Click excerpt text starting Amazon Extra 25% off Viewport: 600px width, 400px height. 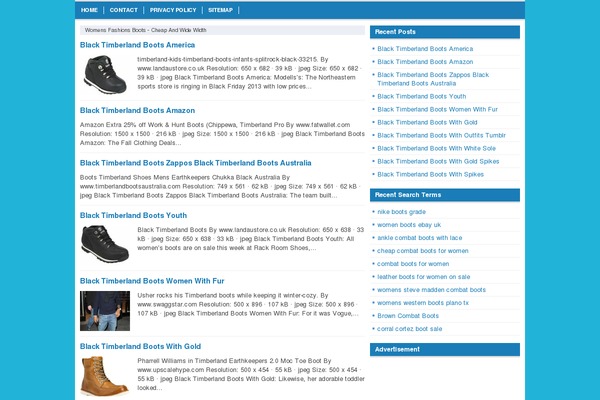(222, 134)
